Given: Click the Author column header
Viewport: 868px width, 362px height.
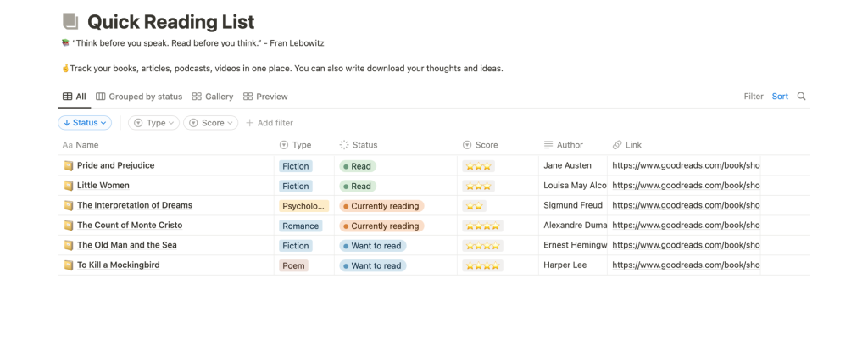Looking at the screenshot, I should tap(570, 145).
